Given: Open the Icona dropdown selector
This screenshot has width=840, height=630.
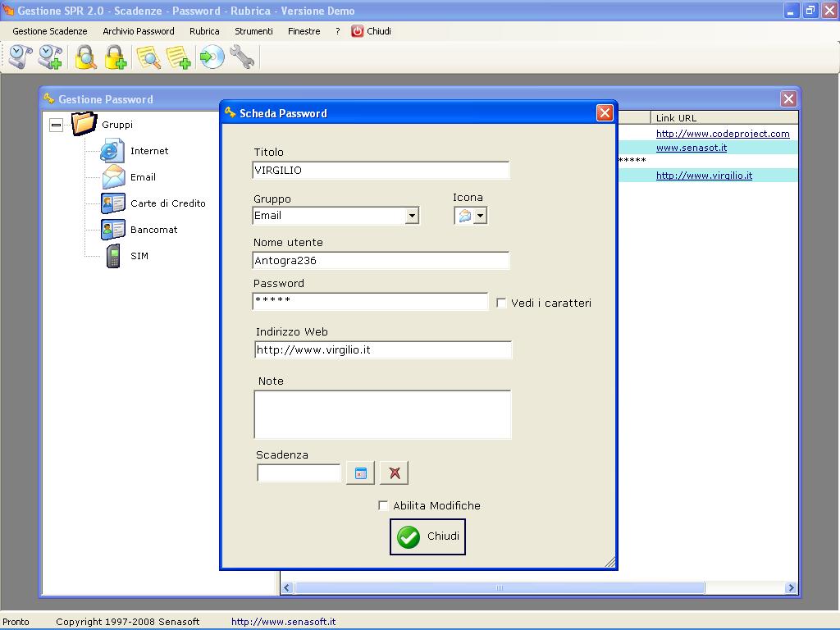Looking at the screenshot, I should (x=480, y=216).
